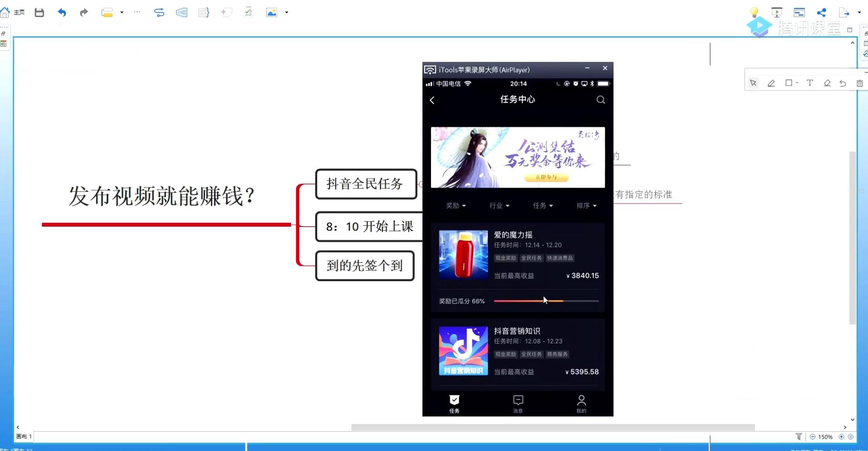Switch to the 消息 bottom tab
Image resolution: width=868 pixels, height=451 pixels.
click(518, 404)
